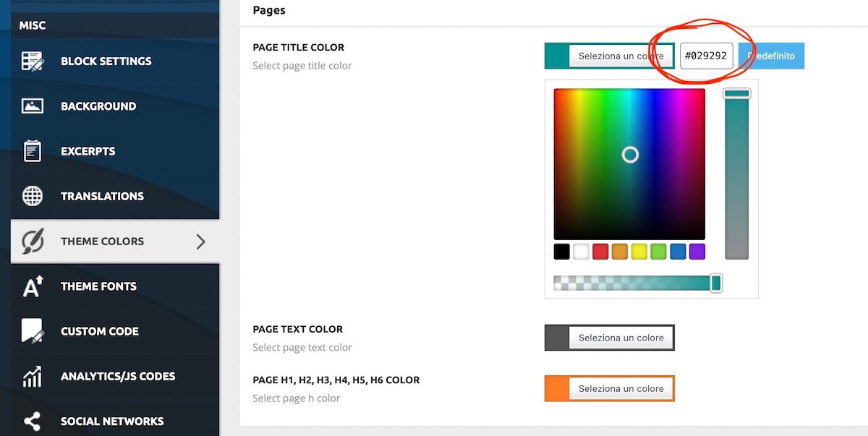The width and height of the screenshot is (868, 436).
Task: Click the Block Settings sidebar icon
Action: [33, 61]
